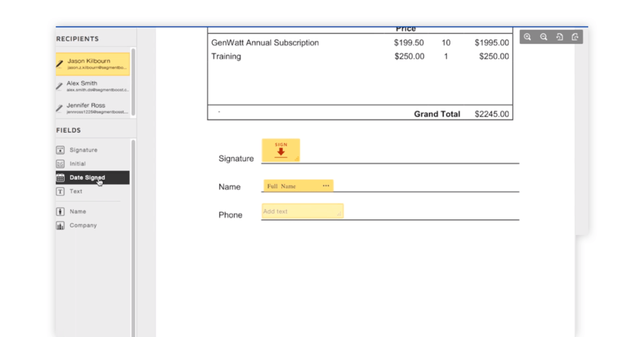The height and width of the screenshot is (337, 644).
Task: Rotate page counterclockwise icon
Action: point(559,37)
